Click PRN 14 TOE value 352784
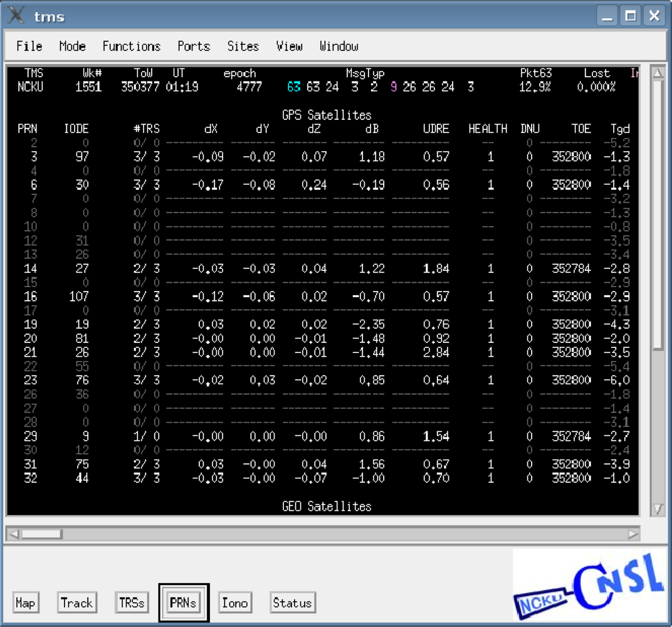Image resolution: width=672 pixels, height=627 pixels. [x=571, y=268]
